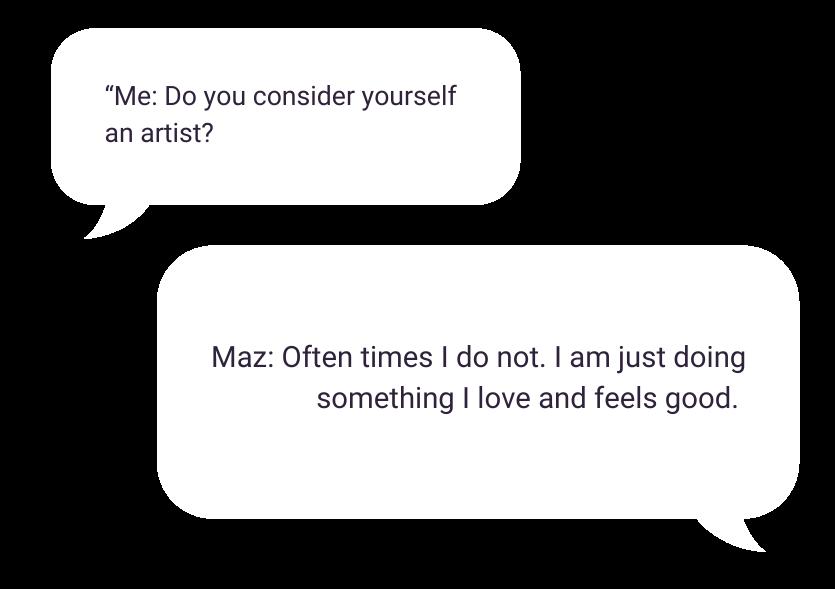The image size is (835, 589).
Task: Click the opening quotation mark before Me
Action: (x=109, y=92)
